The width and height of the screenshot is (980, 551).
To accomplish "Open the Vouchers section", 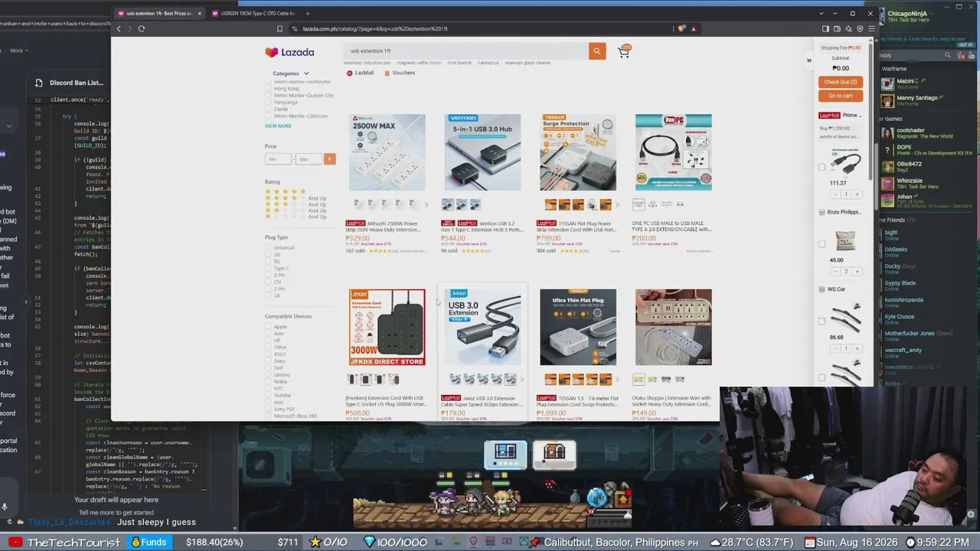I will (x=399, y=73).
